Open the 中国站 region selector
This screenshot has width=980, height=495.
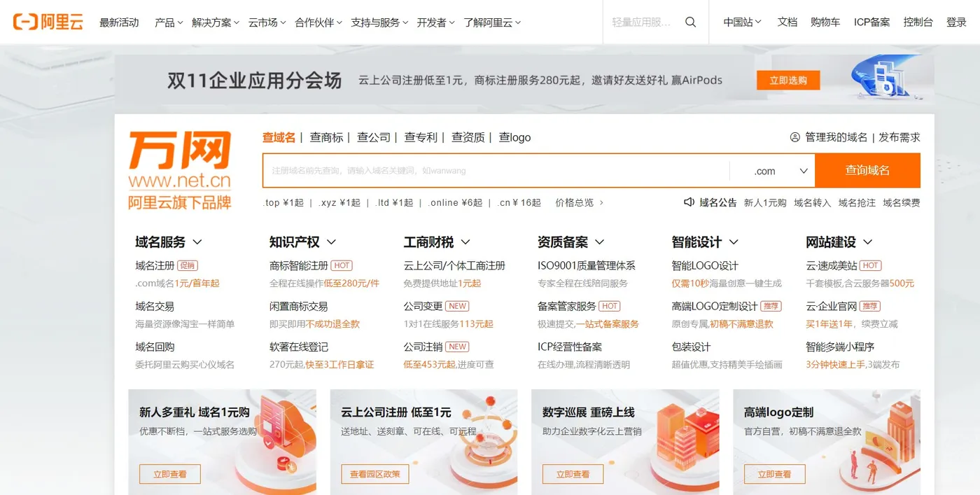(743, 22)
